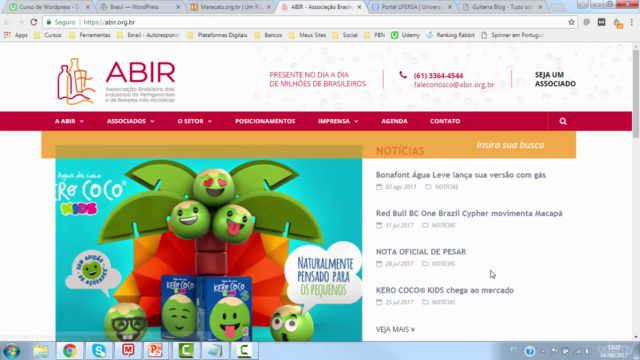Open the Bonafont Água Leve news article
The width and height of the screenshot is (640, 360).
tap(460, 175)
